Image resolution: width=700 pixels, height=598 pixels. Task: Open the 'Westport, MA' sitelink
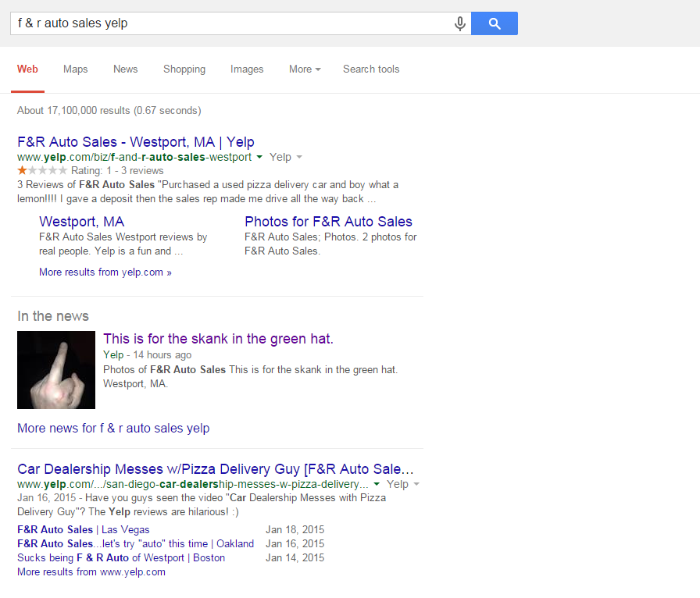82,222
